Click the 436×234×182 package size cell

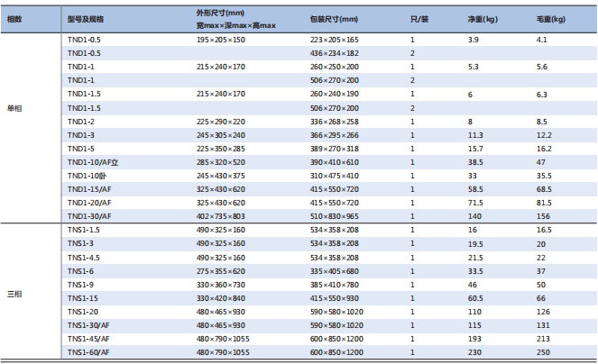point(334,54)
